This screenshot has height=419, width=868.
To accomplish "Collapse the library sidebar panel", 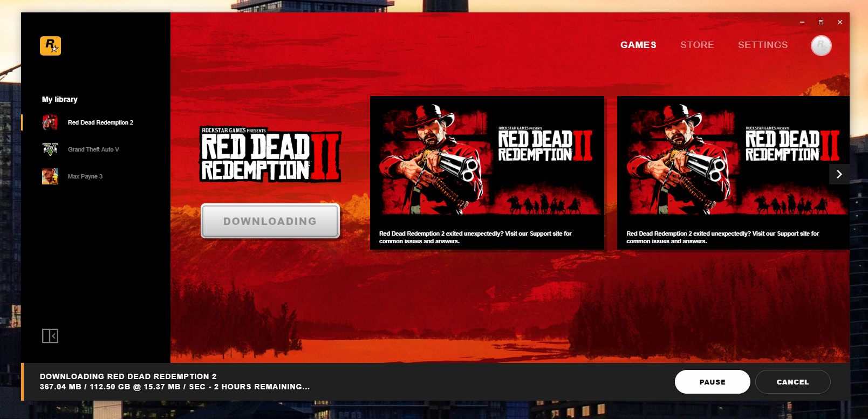I will [x=50, y=336].
